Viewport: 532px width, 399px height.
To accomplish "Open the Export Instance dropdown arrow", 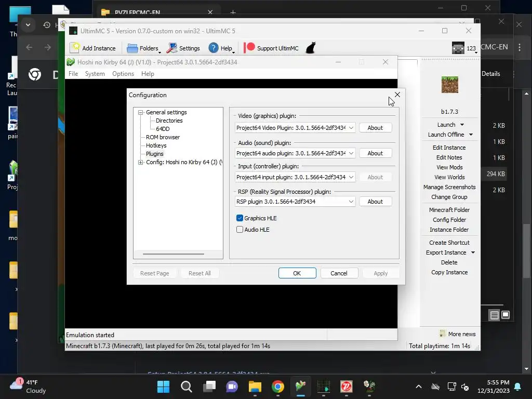I will pyautogui.click(x=473, y=253).
